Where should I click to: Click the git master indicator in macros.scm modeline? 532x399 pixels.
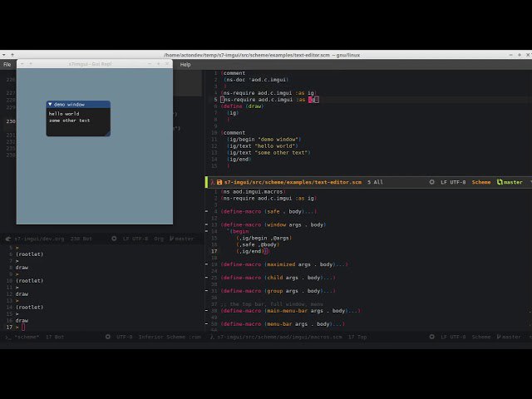[509, 337]
